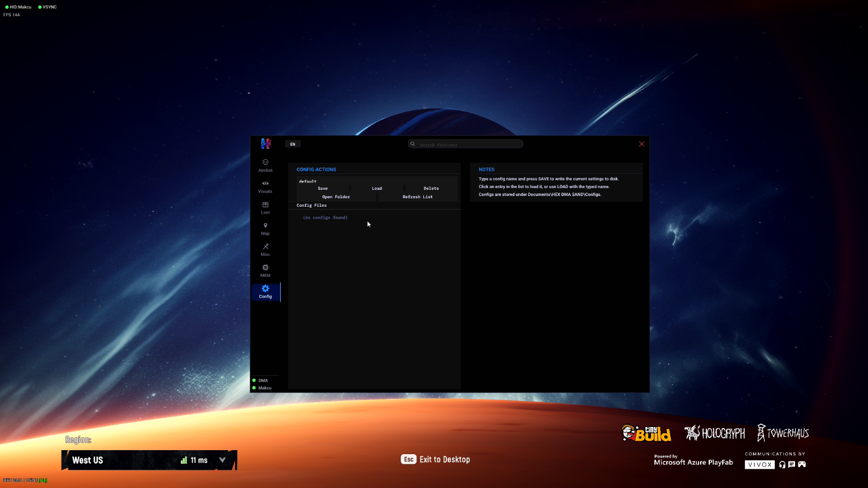Refresh the config list
Image resolution: width=868 pixels, height=488 pixels.
[418, 197]
